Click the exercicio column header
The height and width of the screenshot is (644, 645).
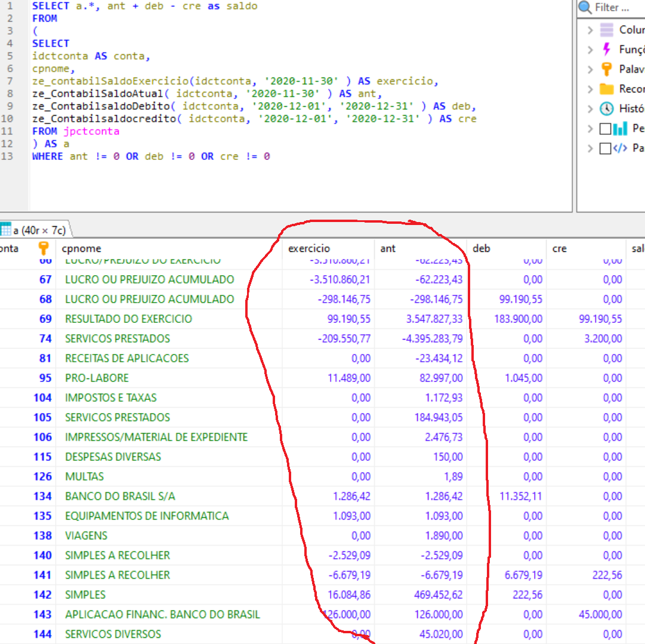[309, 248]
